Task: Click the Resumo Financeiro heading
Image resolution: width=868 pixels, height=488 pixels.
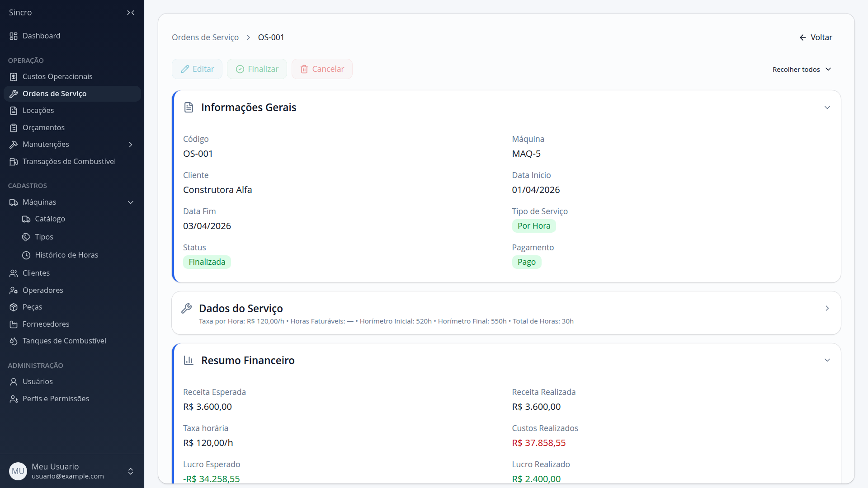Action: [248, 361]
